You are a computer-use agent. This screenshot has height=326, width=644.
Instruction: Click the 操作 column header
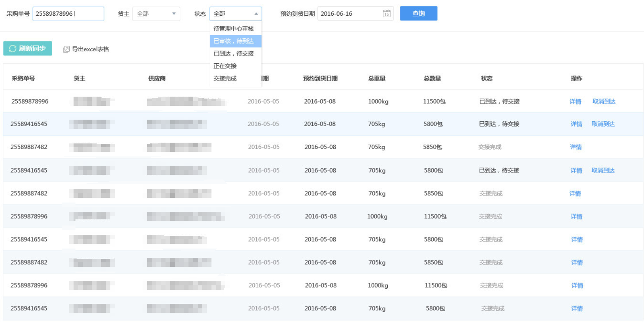(x=576, y=78)
